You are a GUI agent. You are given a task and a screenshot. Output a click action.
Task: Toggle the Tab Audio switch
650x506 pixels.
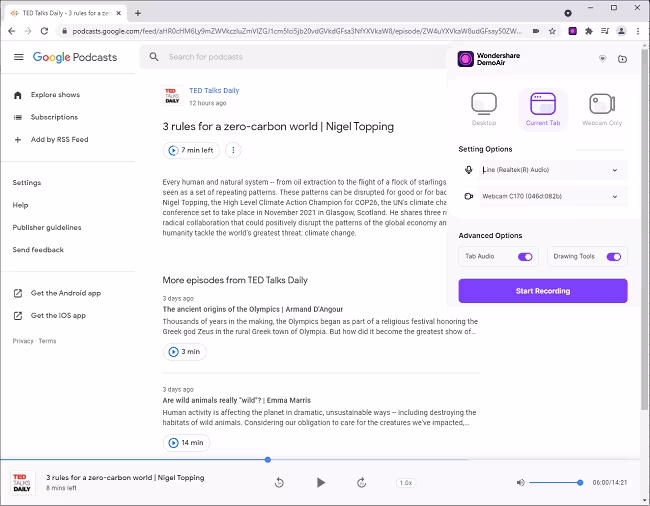point(525,257)
